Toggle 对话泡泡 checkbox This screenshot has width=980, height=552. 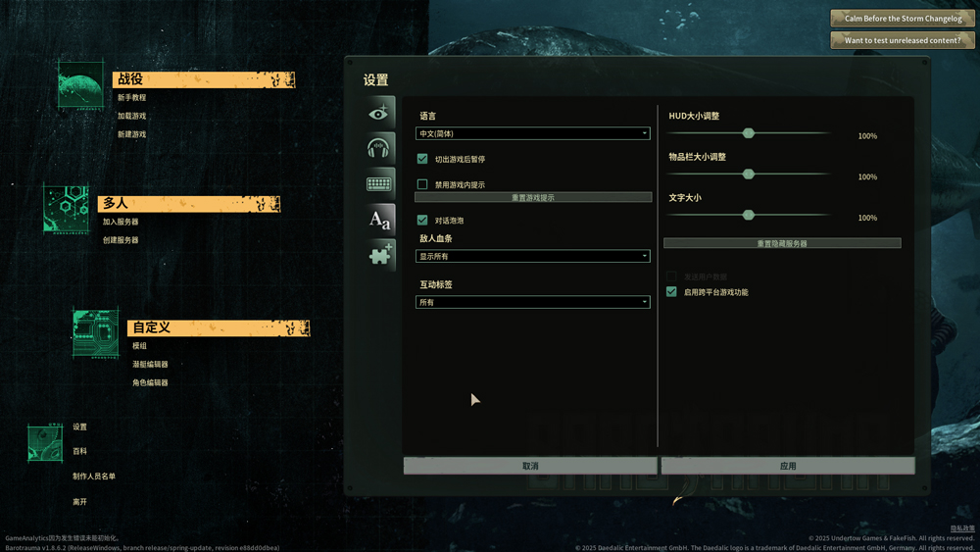coord(422,220)
